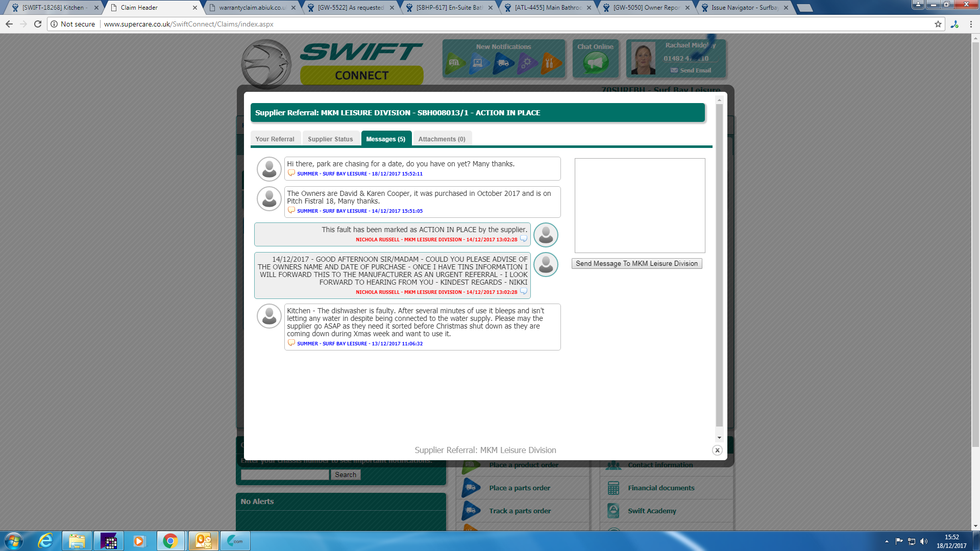Open the Your Referral tab
Image resolution: width=980 pixels, height=551 pixels.
tap(275, 139)
